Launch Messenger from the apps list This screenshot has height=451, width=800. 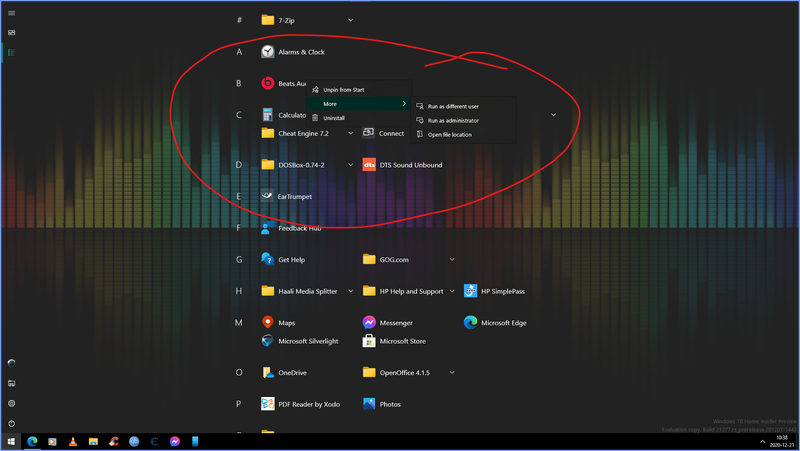coord(388,323)
